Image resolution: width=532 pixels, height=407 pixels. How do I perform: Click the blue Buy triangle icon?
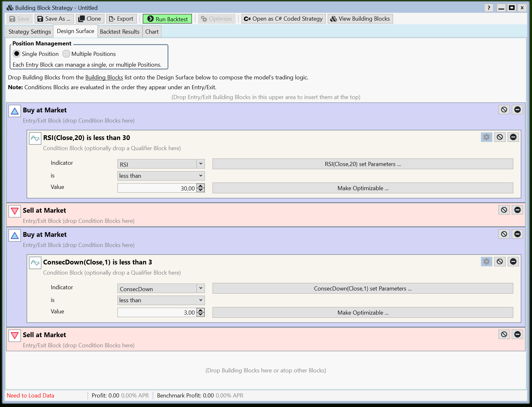[14, 110]
